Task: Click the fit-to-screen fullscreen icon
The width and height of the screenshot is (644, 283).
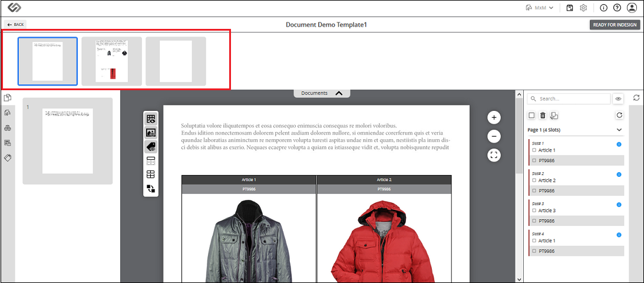Action: (494, 155)
